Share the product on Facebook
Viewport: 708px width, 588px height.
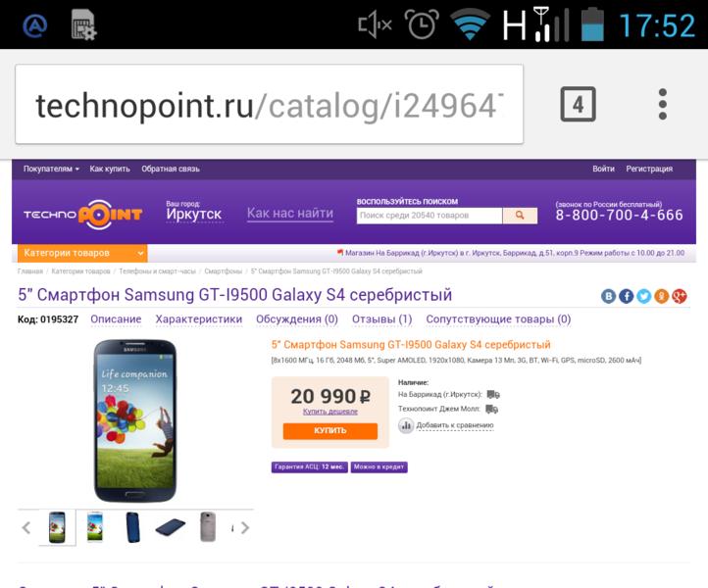627,296
